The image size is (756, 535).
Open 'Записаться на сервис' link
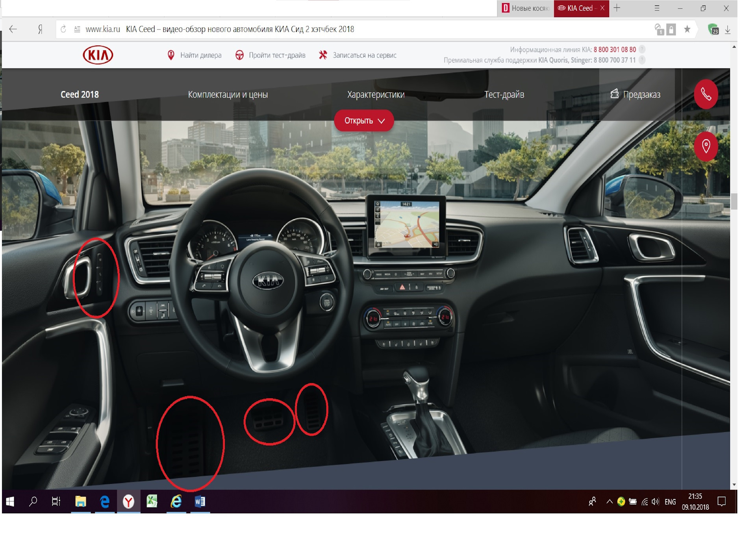point(365,55)
